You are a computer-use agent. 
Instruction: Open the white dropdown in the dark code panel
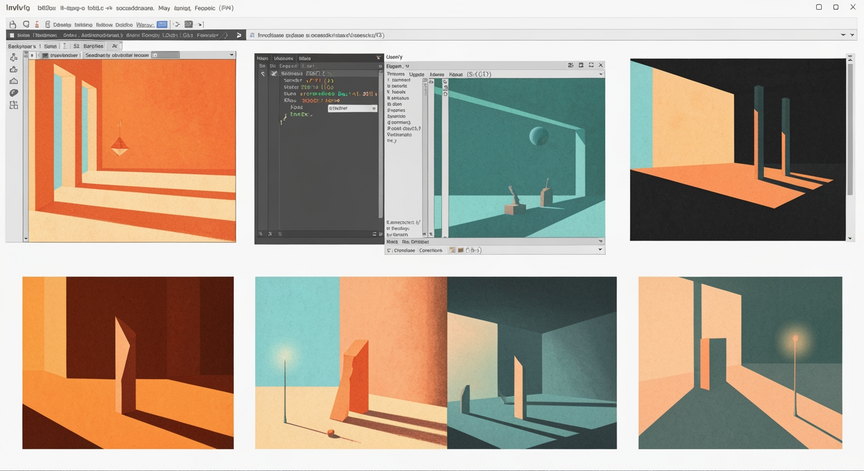pyautogui.click(x=352, y=109)
